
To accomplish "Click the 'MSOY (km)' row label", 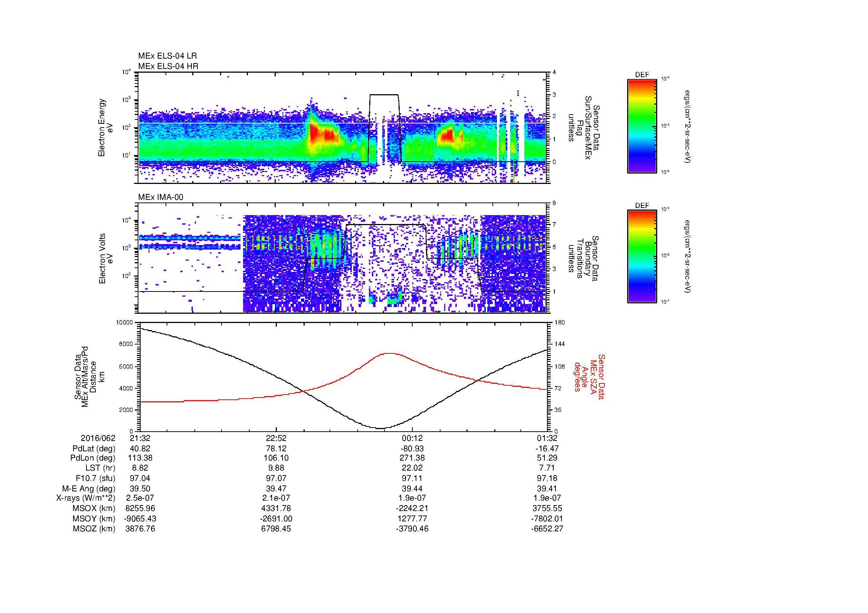I will [x=94, y=518].
